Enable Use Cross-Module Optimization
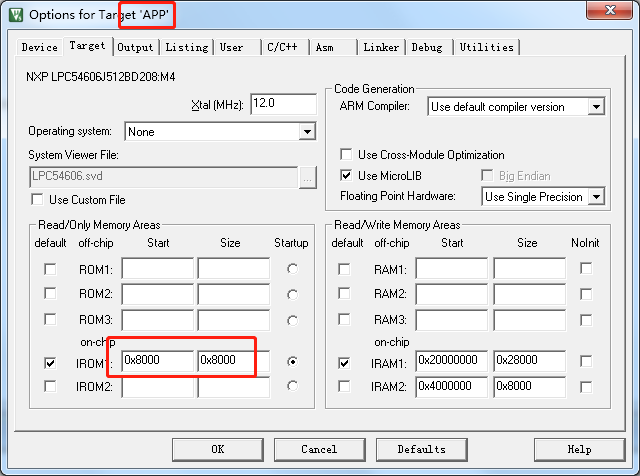640x476 pixels. pos(346,155)
